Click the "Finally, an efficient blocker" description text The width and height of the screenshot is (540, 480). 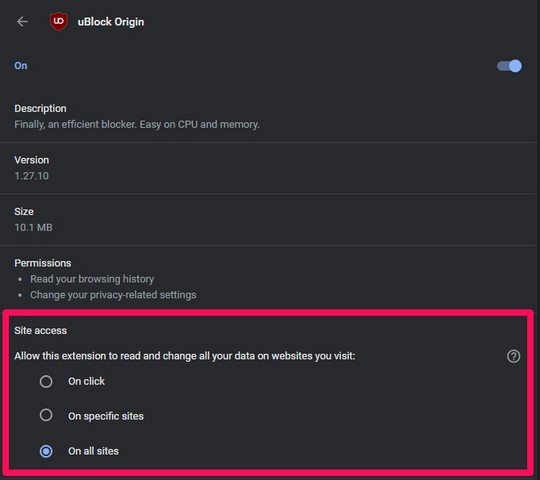(137, 124)
